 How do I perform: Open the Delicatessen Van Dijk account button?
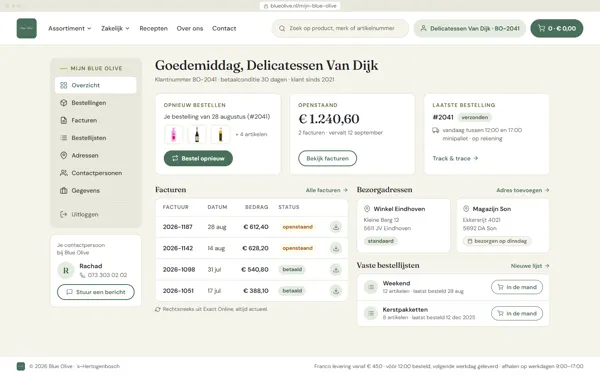coord(470,28)
